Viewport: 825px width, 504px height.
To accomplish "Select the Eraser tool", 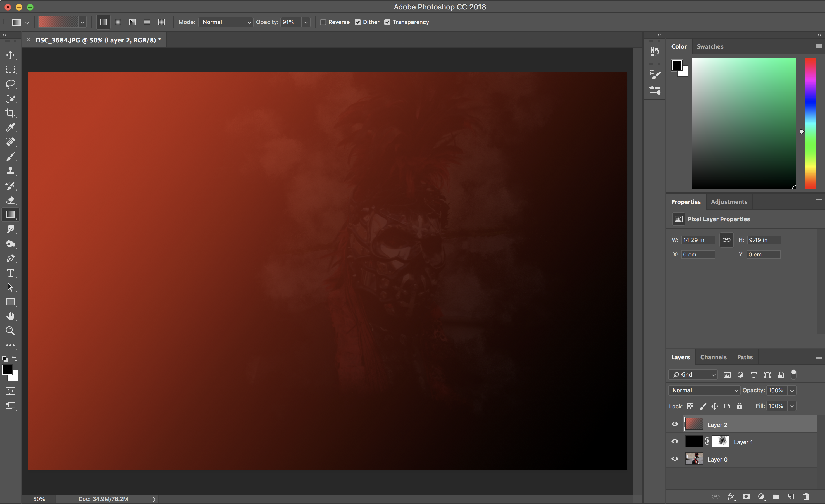I will point(10,200).
